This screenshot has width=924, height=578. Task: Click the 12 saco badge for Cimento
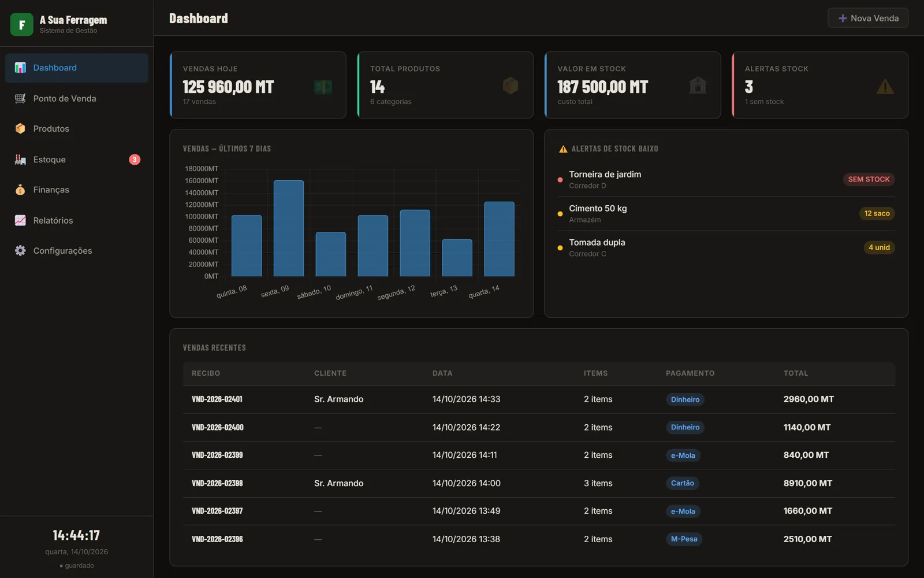(x=877, y=213)
